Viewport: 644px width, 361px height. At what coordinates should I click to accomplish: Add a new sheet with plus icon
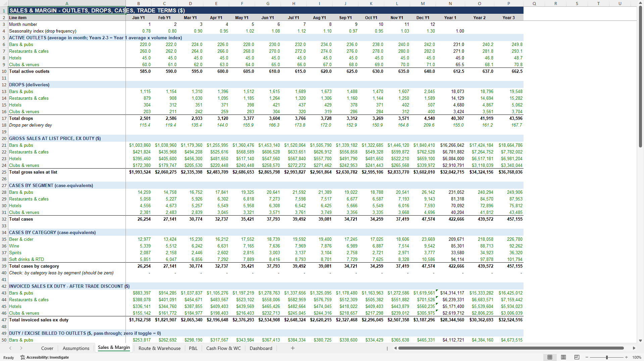click(293, 348)
